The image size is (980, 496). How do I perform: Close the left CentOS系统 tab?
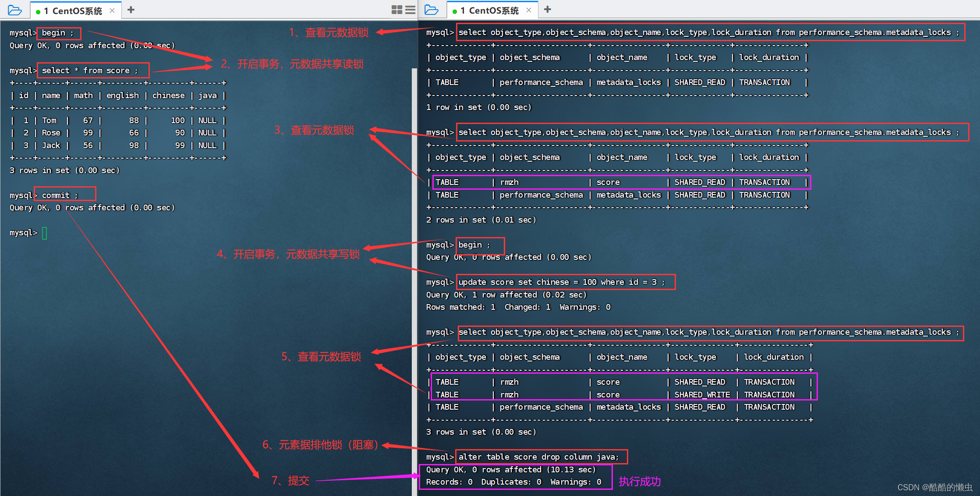112,11
